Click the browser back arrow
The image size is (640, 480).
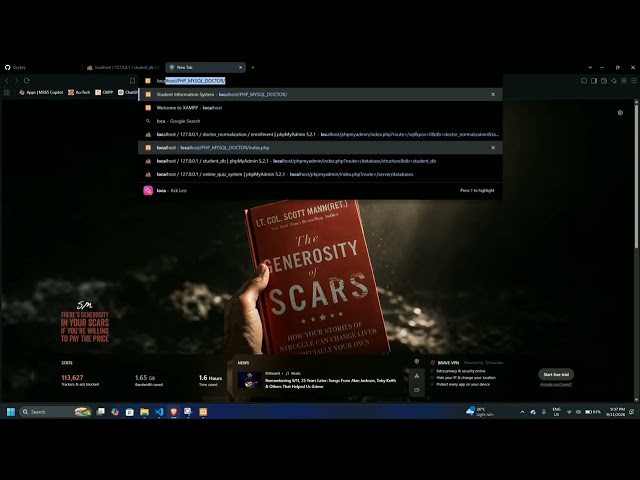pyautogui.click(x=7, y=81)
